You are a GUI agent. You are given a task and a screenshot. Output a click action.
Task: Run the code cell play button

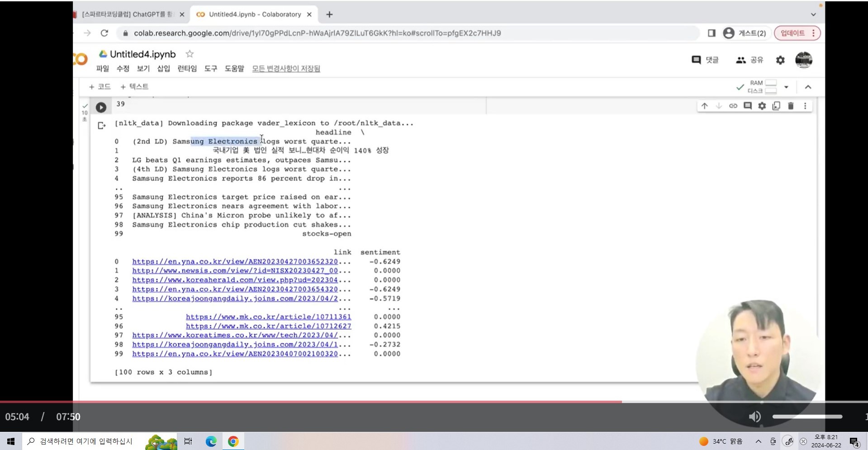101,107
